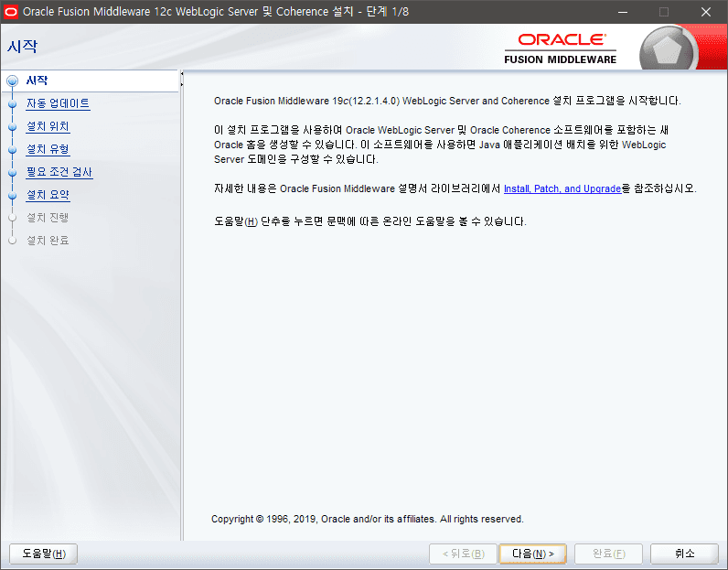Image resolution: width=728 pixels, height=570 pixels.
Task: Go to the 설치 위치 step
Action: pyautogui.click(x=48, y=126)
